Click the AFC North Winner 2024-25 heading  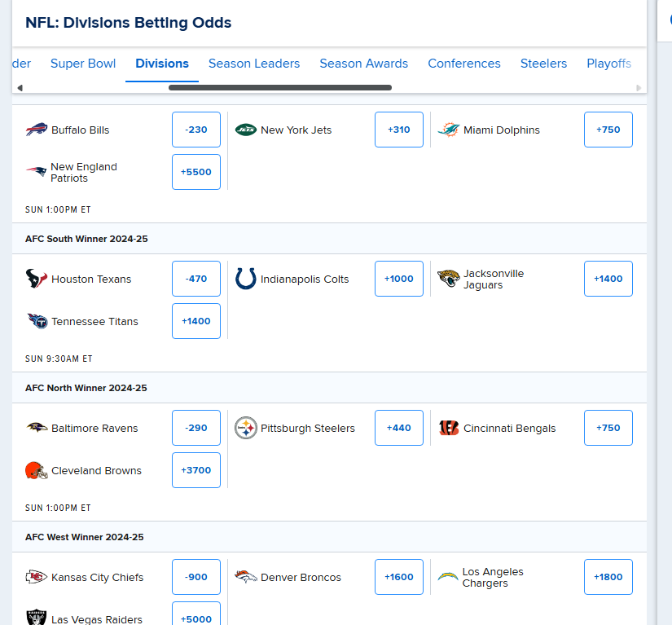(x=86, y=388)
